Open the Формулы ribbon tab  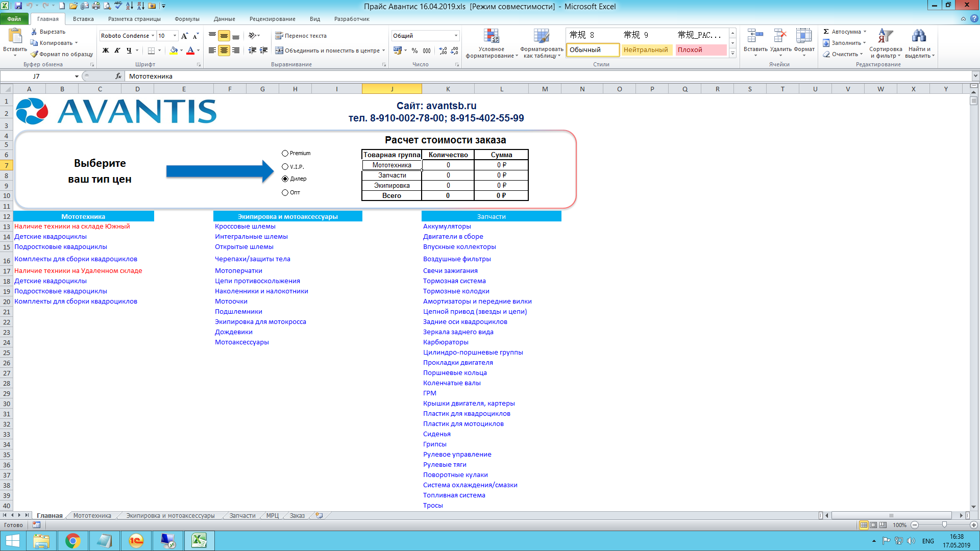tap(187, 19)
